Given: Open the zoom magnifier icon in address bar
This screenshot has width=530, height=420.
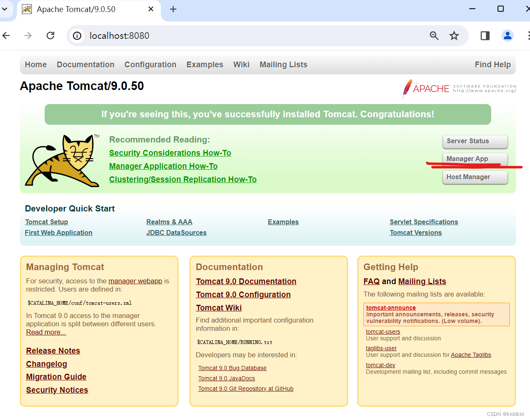Looking at the screenshot, I should point(434,36).
